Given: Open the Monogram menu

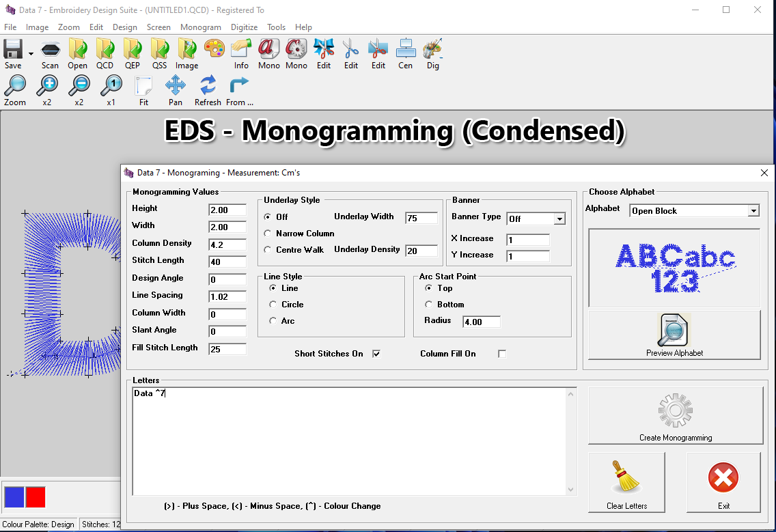Looking at the screenshot, I should (200, 27).
